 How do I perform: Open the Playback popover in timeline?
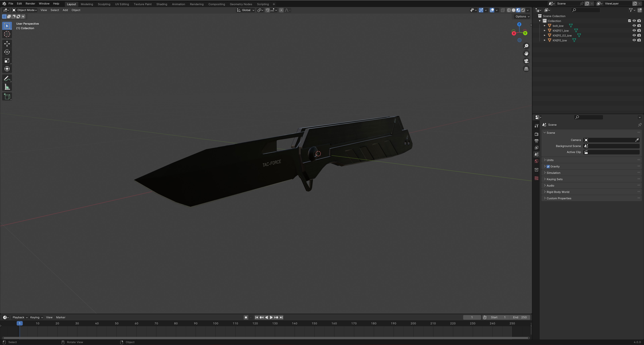[20, 318]
